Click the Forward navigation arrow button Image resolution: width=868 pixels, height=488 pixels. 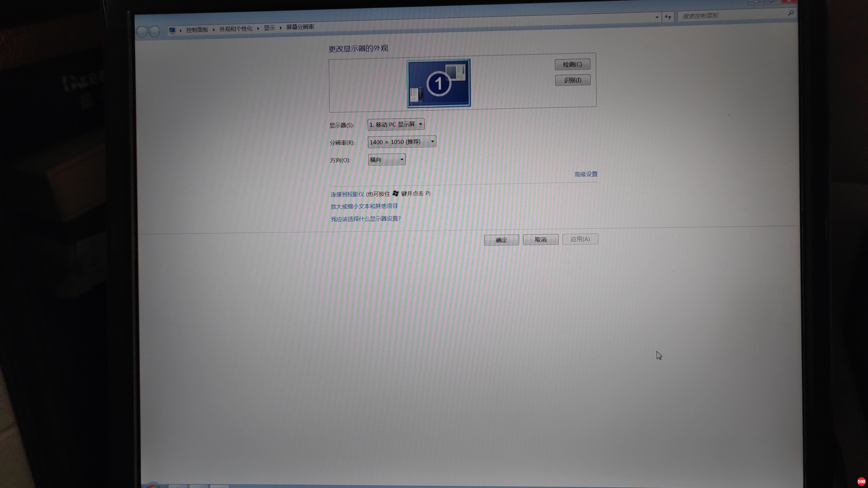coord(154,32)
